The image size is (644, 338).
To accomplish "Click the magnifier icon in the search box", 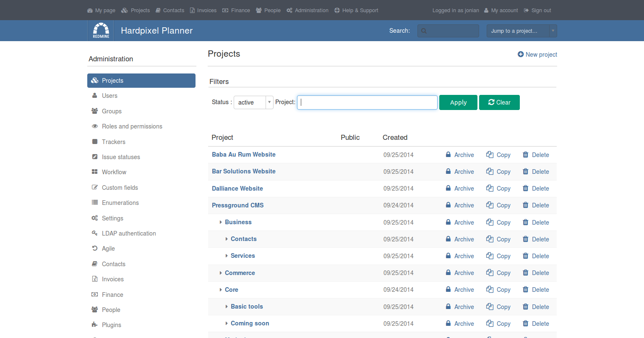I will pos(424,31).
